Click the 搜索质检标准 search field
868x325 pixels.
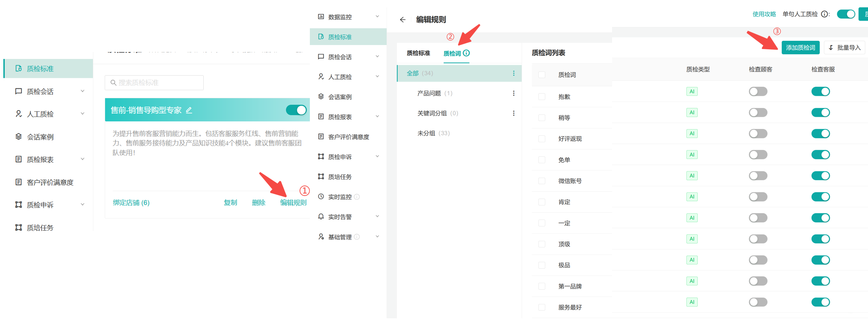[x=154, y=82]
